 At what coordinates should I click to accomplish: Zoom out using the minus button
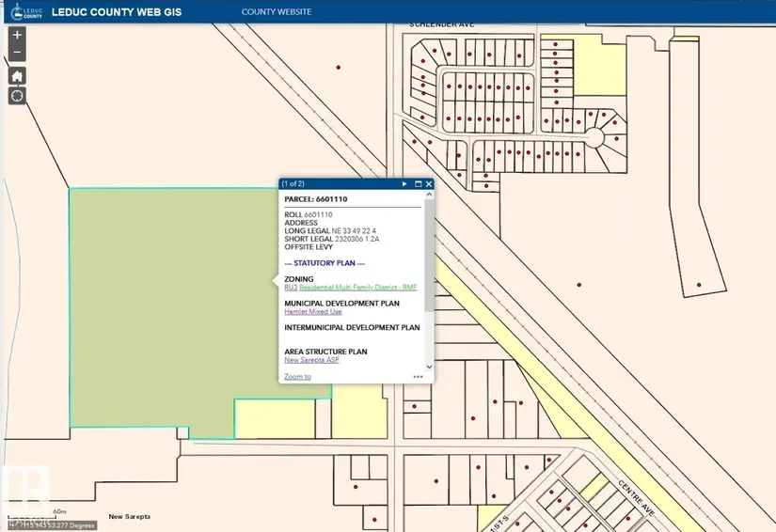(17, 52)
